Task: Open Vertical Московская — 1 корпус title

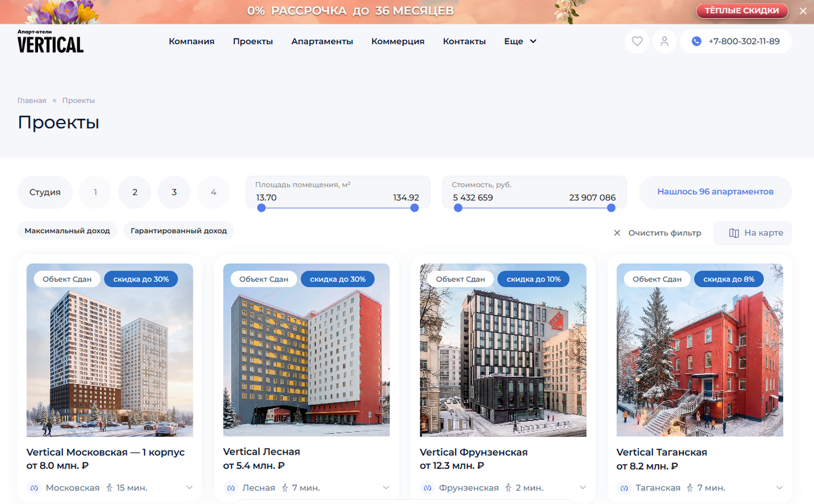Action: click(106, 452)
